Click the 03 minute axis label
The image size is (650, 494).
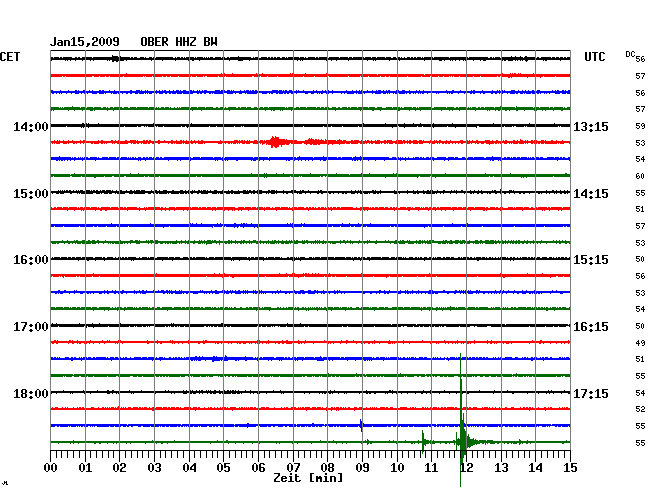[155, 467]
